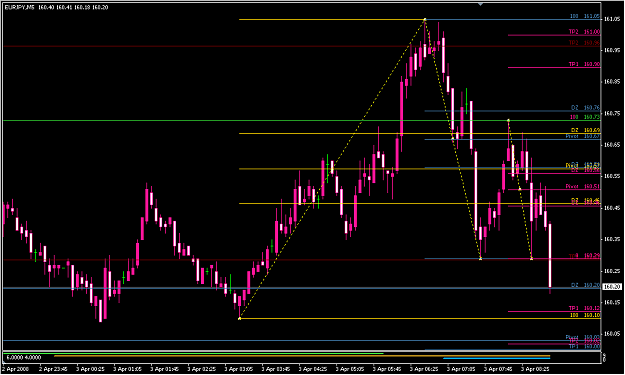
Task: Click the 160.95 price scale label
Action: [x=612, y=50]
